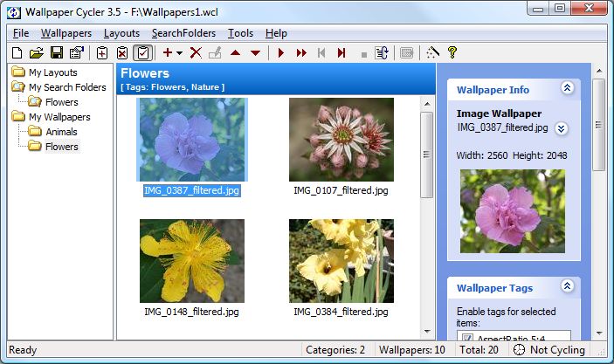The width and height of the screenshot is (614, 364).
Task: Open a file with the folder icon
Action: pyautogui.click(x=36, y=53)
